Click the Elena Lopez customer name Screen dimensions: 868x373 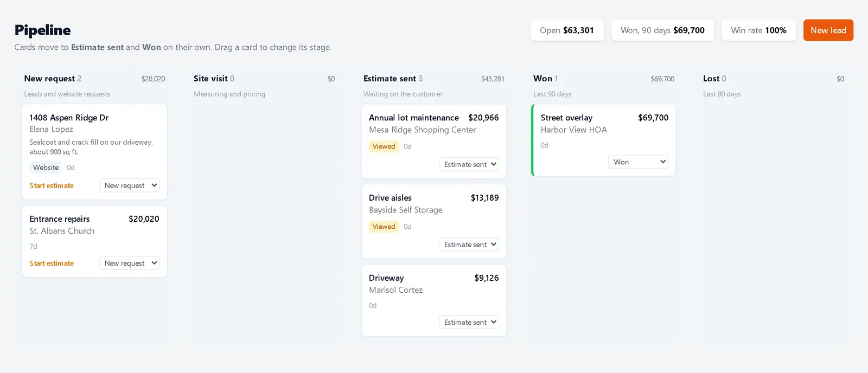51,129
